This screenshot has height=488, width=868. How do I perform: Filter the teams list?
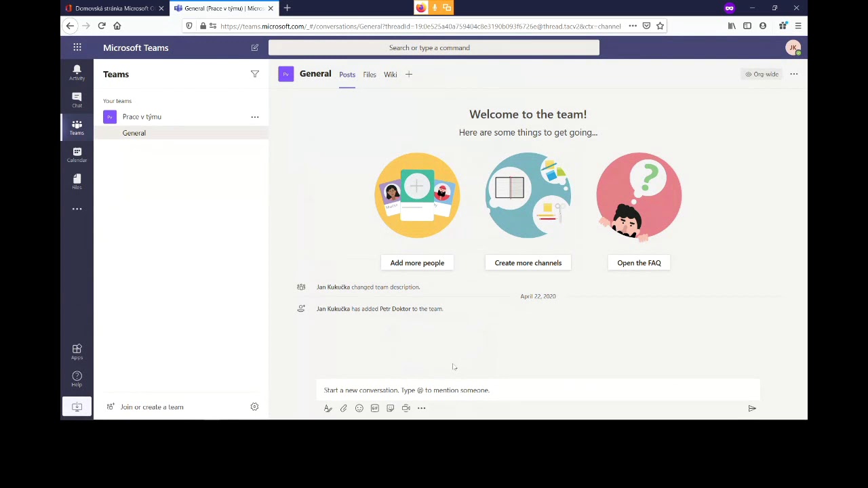[x=255, y=74]
